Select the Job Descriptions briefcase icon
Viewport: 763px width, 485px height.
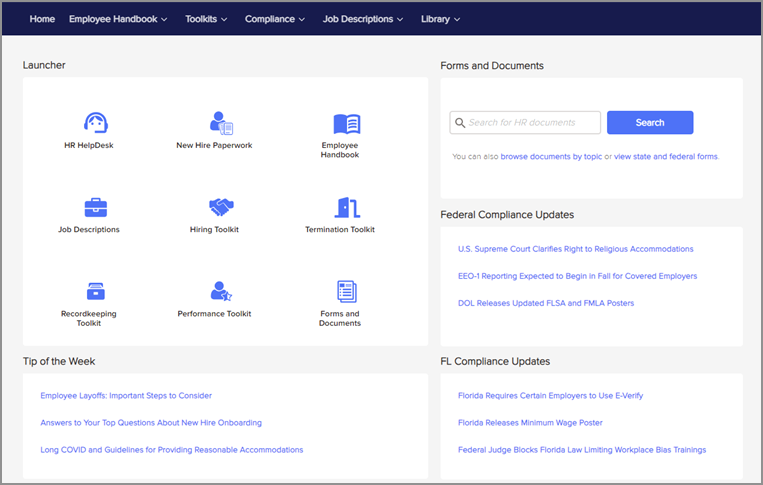pyautogui.click(x=96, y=208)
